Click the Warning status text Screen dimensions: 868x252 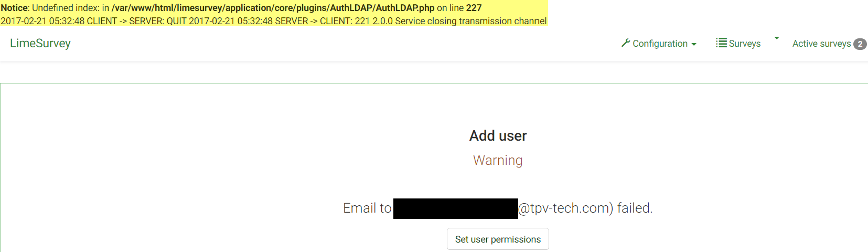[x=498, y=160]
